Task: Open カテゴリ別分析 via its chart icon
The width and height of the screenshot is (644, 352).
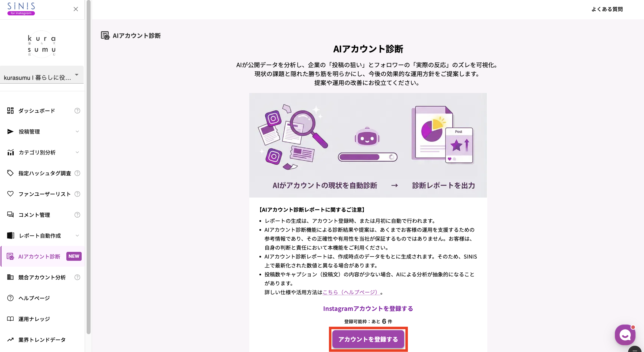Action: tap(10, 152)
